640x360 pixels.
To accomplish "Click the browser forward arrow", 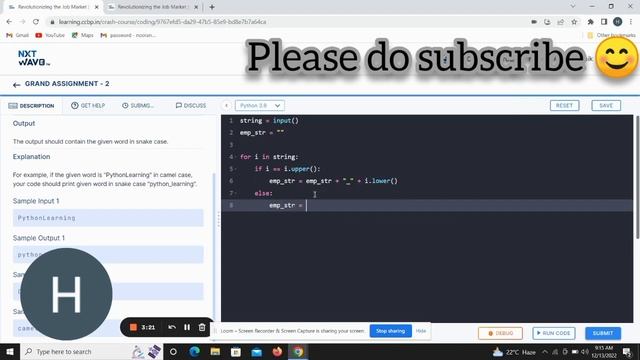I will pyautogui.click(x=22, y=22).
